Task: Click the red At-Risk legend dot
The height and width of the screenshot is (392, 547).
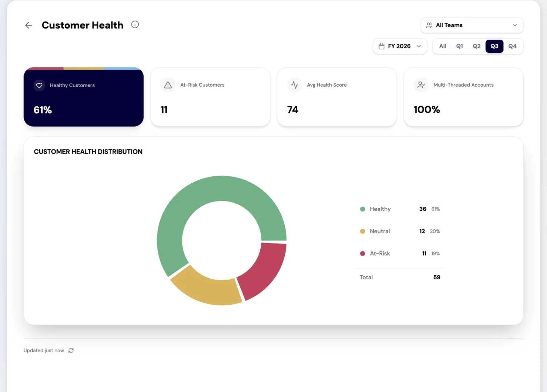Action: click(363, 253)
